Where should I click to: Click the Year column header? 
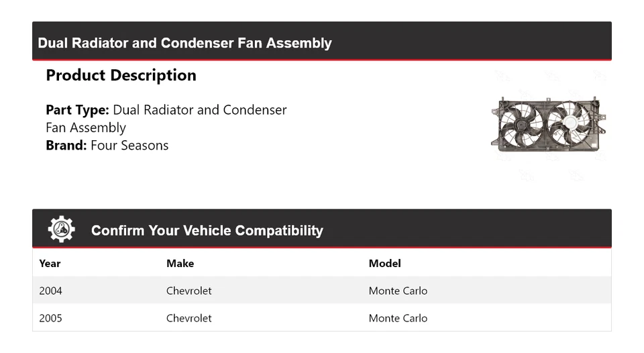(x=50, y=263)
